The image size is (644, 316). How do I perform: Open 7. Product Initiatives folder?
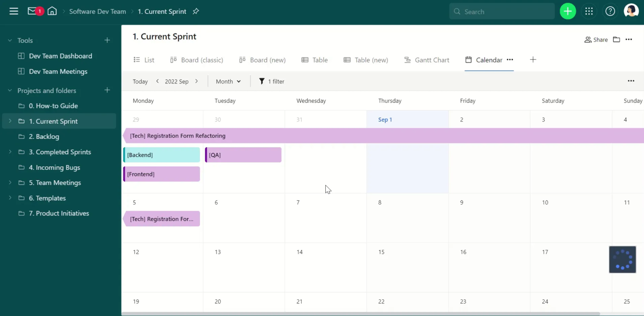(x=59, y=213)
